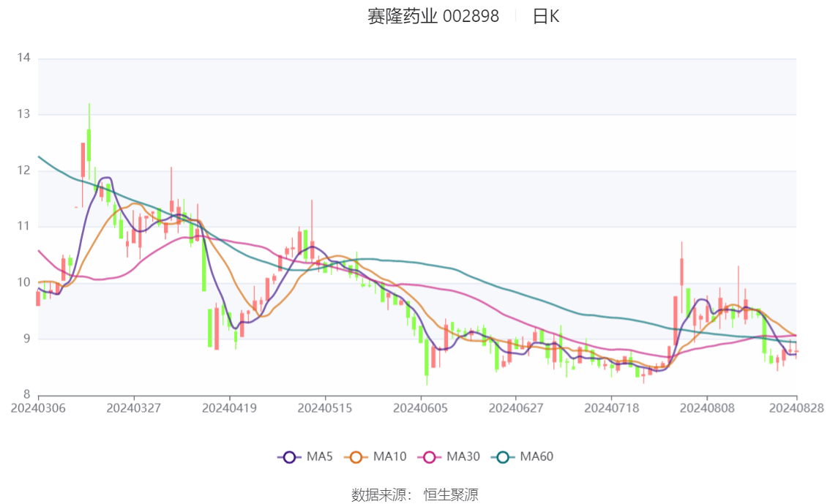This screenshot has width=830, height=504.
Task: Select the red candlestick spike near 20240808
Action: coord(682,271)
